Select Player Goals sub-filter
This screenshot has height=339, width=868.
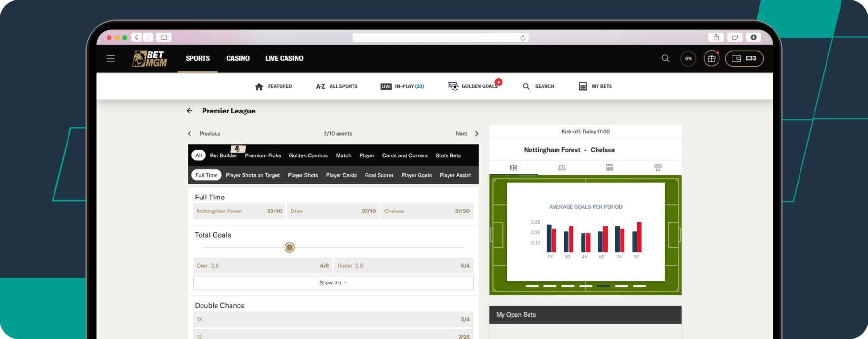pos(417,175)
